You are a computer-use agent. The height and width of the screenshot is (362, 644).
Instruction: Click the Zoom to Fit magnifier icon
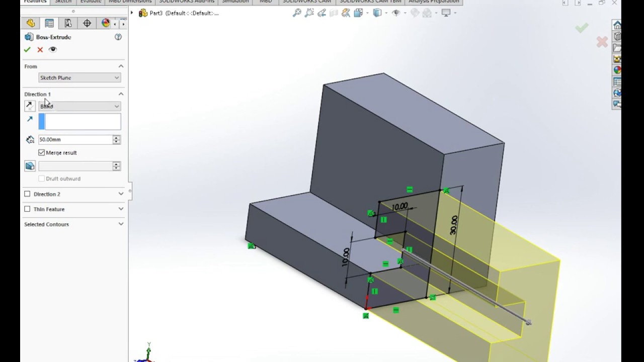click(x=297, y=13)
